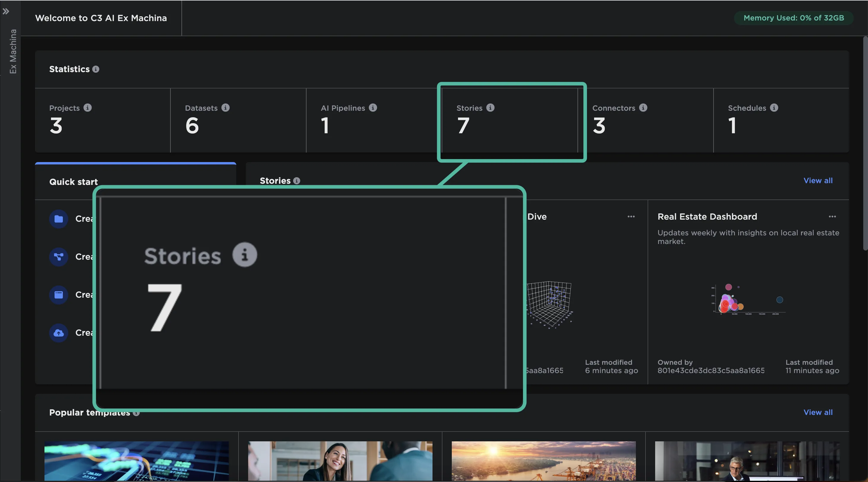Click the Memory Used status badge

[794, 18]
